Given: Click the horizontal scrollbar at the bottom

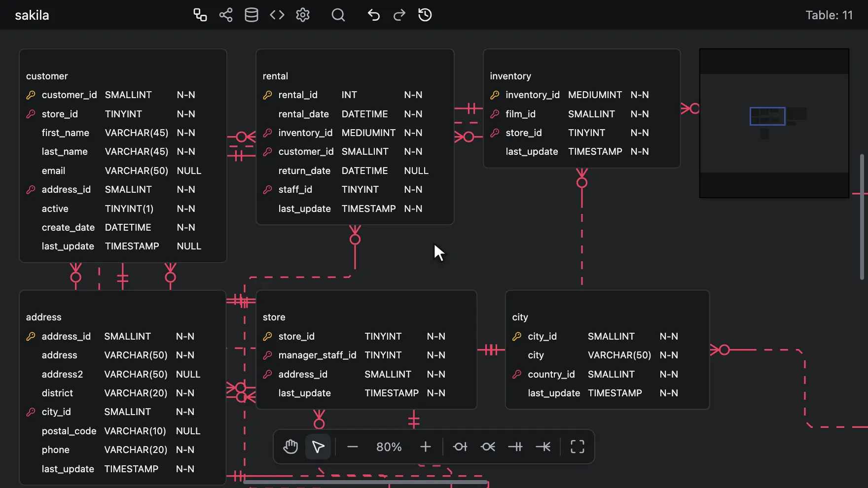Looking at the screenshot, I should pyautogui.click(x=365, y=482).
